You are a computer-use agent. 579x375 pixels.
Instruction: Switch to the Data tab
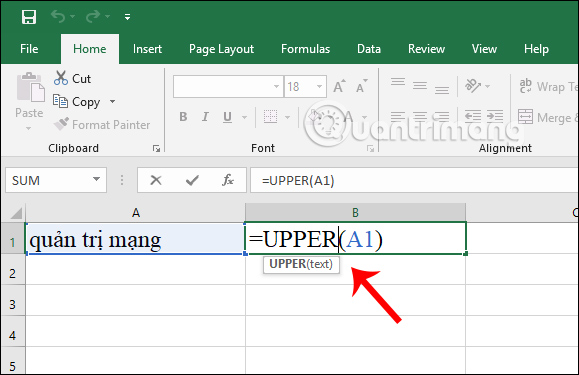tap(369, 49)
